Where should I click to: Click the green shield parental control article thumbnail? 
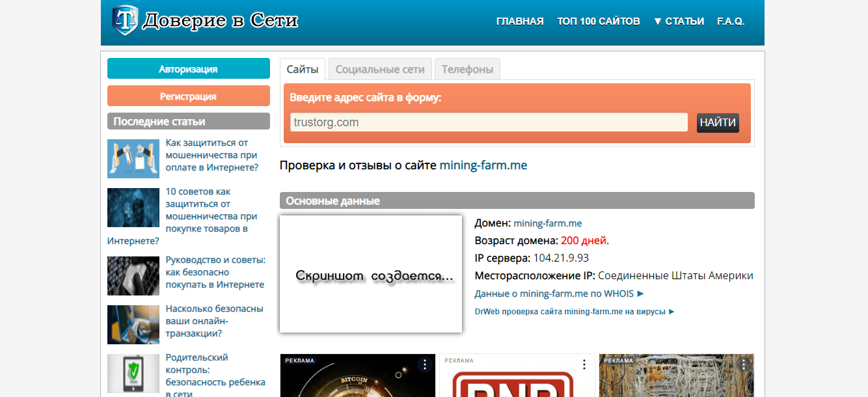133,374
